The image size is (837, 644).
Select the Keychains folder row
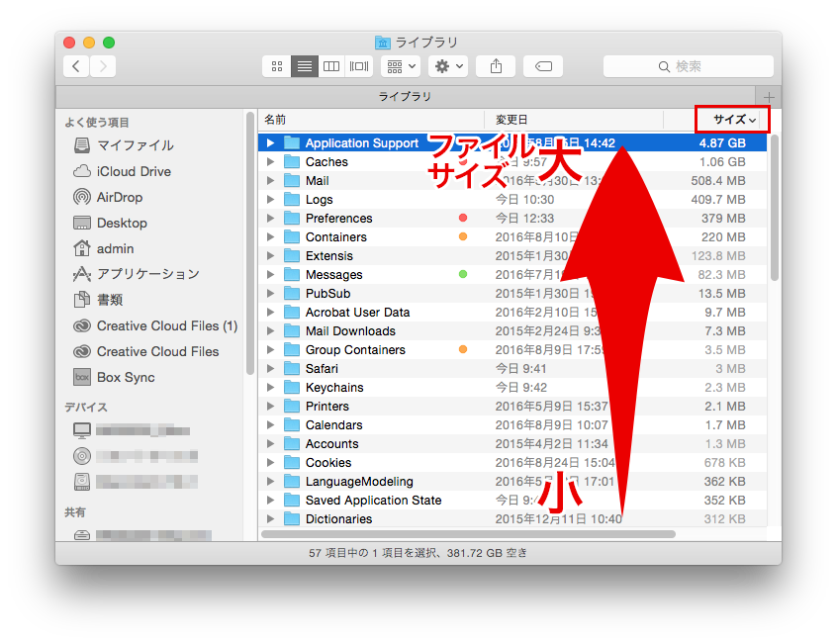pos(512,388)
